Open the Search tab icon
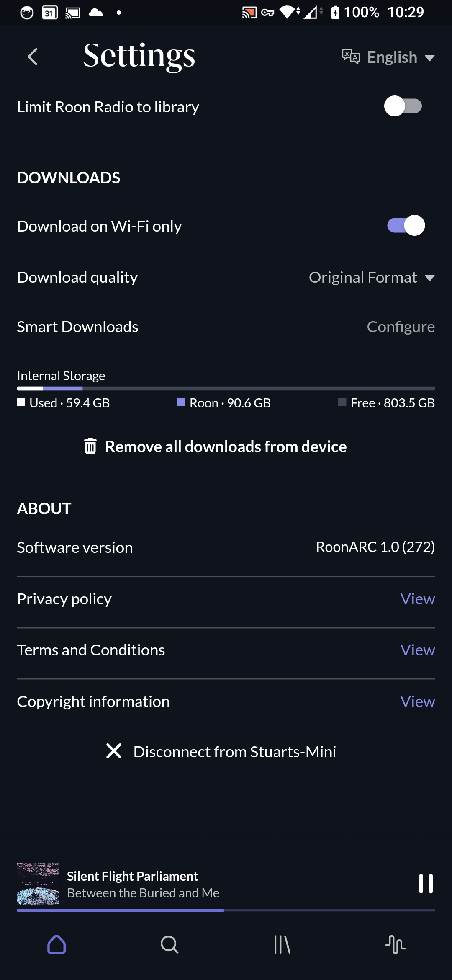This screenshot has height=980, width=452. 169,944
